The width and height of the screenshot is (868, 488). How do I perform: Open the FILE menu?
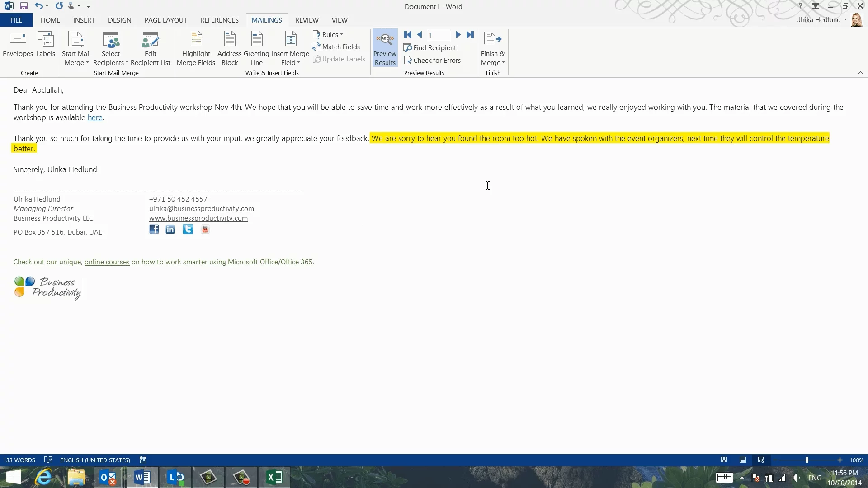(x=16, y=20)
